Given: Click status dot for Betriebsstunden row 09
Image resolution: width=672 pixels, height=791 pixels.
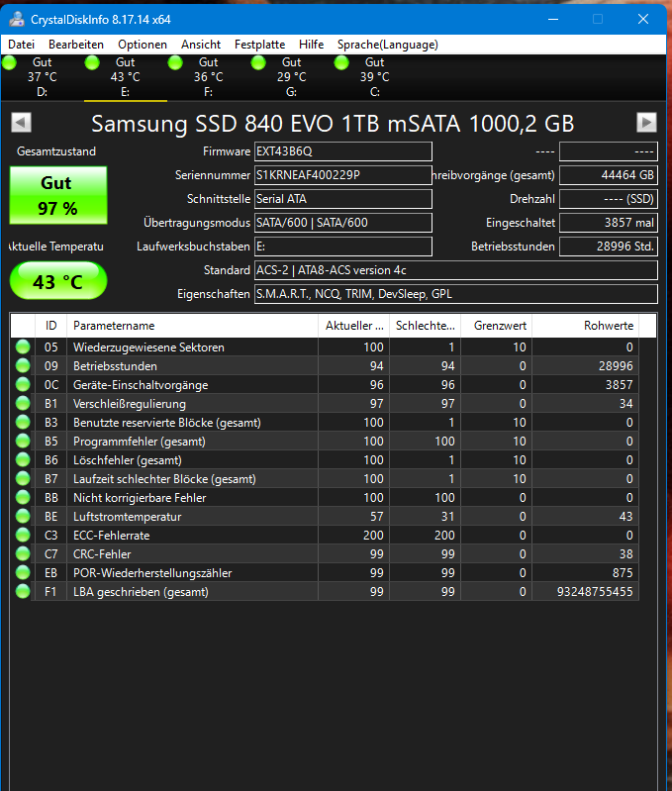Looking at the screenshot, I should tap(23, 365).
